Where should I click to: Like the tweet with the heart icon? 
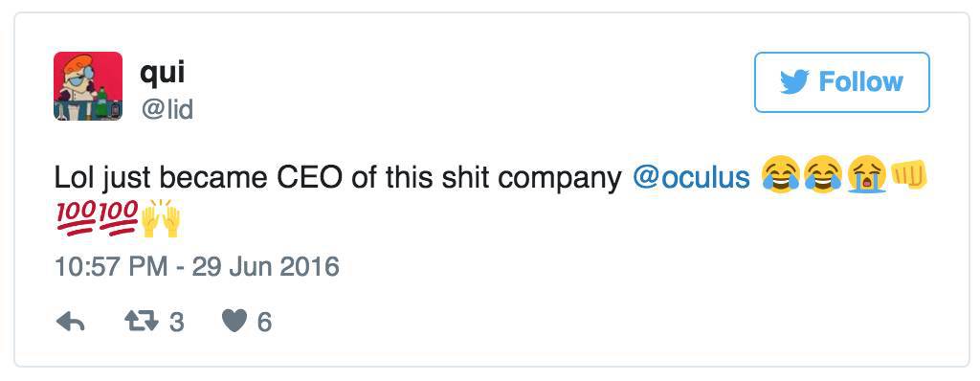234,322
